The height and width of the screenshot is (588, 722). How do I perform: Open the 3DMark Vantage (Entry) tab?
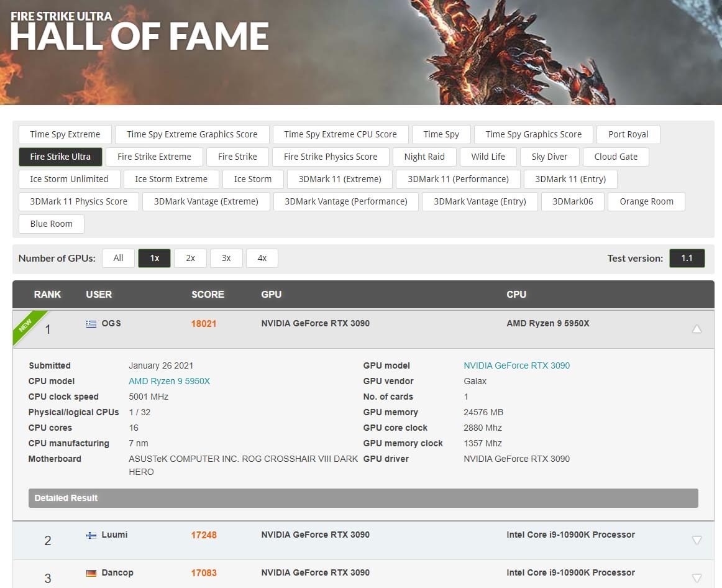tap(480, 201)
